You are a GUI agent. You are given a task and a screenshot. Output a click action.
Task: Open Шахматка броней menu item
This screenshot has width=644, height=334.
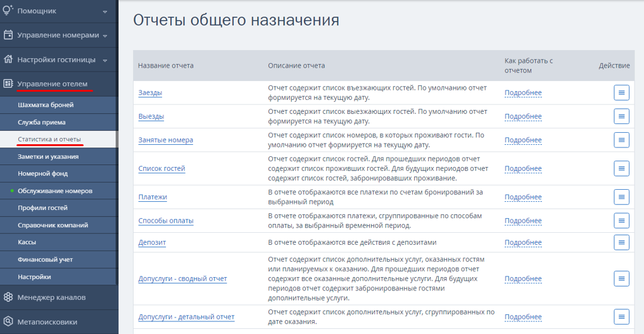(x=59, y=105)
